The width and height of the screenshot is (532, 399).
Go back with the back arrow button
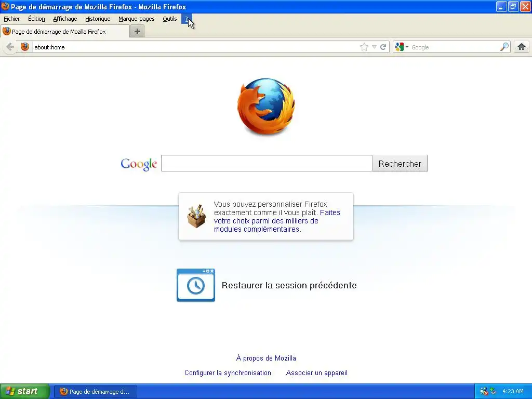point(10,47)
